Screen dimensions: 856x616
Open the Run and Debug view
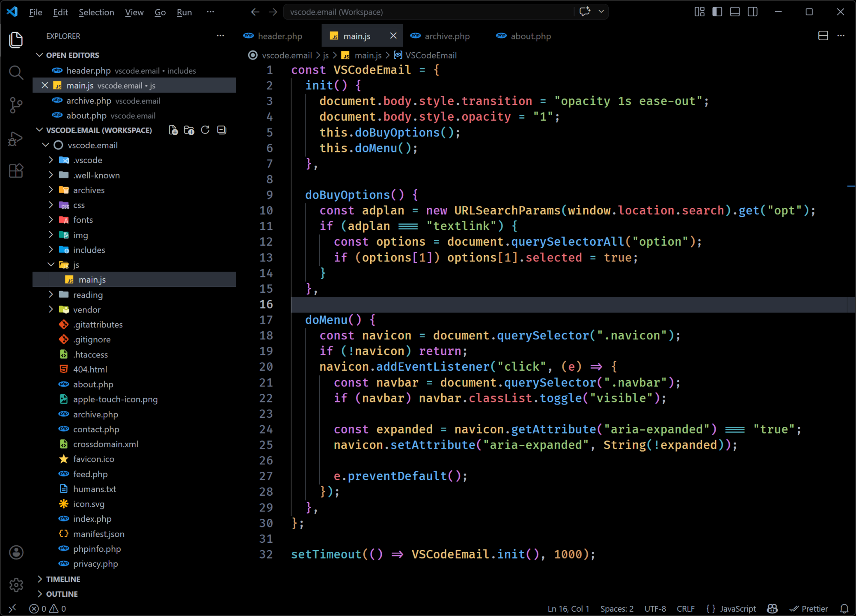pos(16,138)
